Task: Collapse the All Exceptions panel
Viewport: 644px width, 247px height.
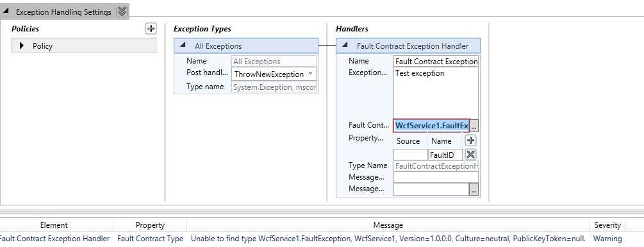Action: tap(183, 46)
